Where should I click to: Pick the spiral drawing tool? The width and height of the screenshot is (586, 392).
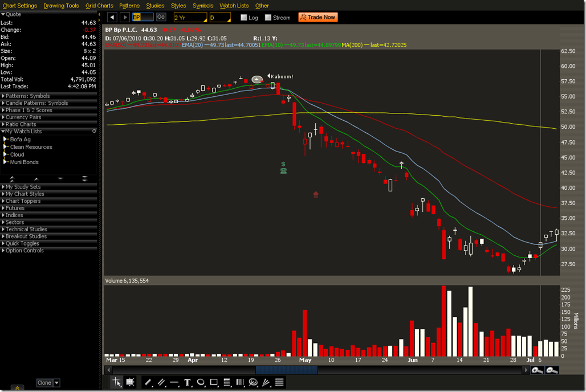pos(253,382)
